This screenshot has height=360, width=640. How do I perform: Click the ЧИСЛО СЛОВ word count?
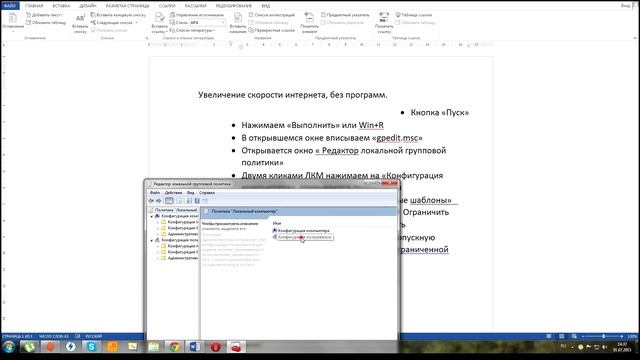tap(54, 337)
